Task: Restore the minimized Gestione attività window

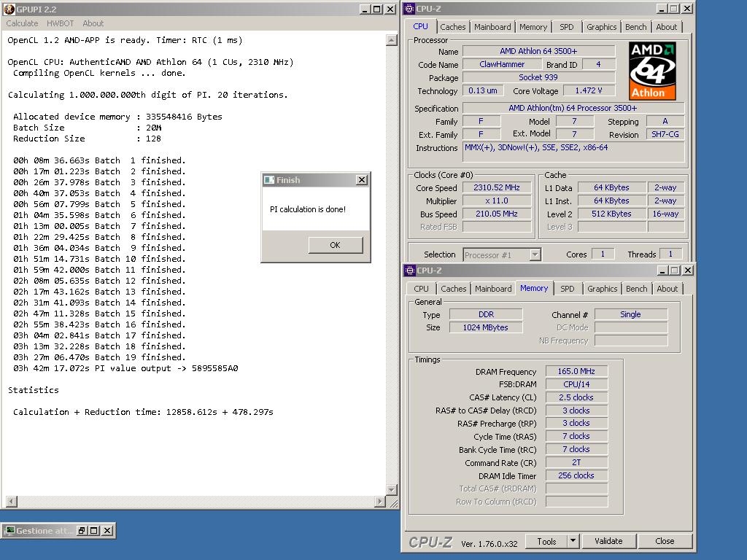Action: [x=82, y=531]
